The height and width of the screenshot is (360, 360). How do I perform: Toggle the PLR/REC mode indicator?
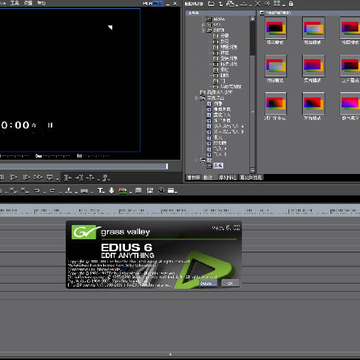tap(153, 3)
